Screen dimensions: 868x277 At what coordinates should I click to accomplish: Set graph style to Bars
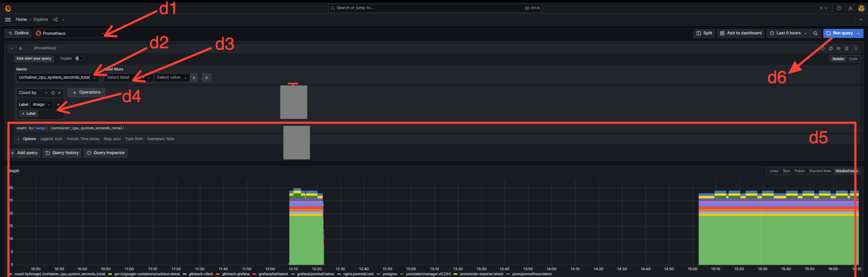tap(787, 171)
